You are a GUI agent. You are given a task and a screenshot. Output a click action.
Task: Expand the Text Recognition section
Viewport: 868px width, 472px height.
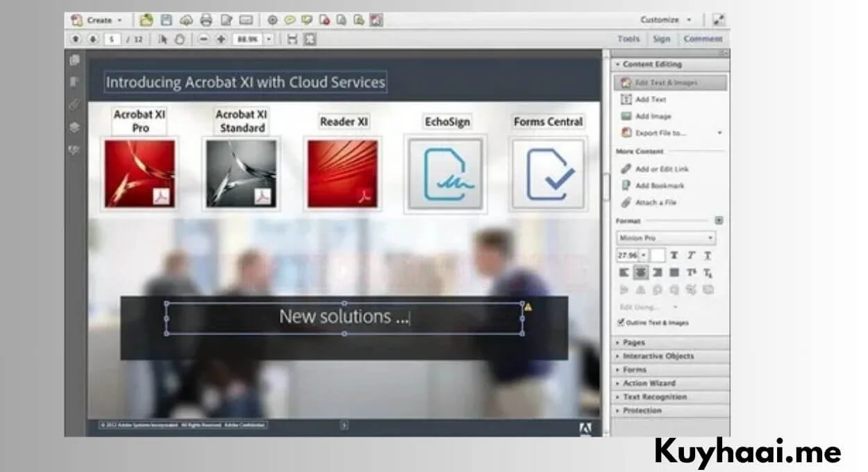pos(670,397)
